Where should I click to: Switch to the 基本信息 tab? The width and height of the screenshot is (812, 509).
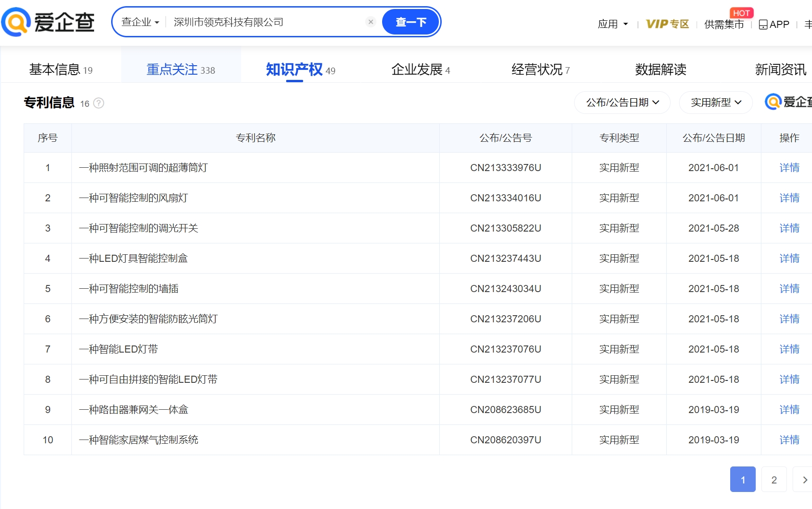[61, 70]
